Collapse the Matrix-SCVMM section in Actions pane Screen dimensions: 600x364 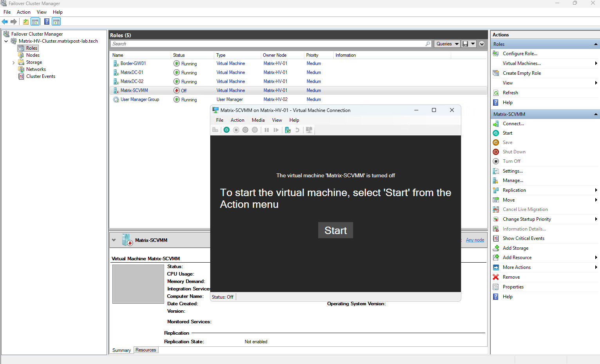596,114
